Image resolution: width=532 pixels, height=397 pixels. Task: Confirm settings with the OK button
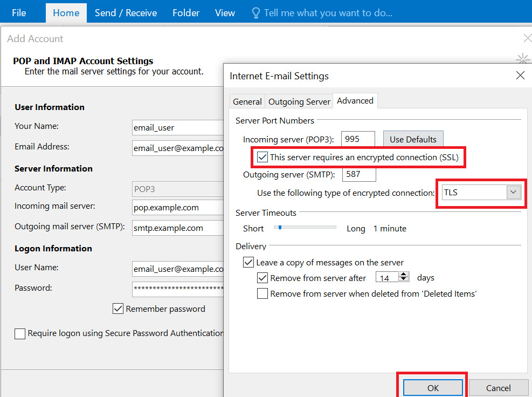[x=432, y=387]
